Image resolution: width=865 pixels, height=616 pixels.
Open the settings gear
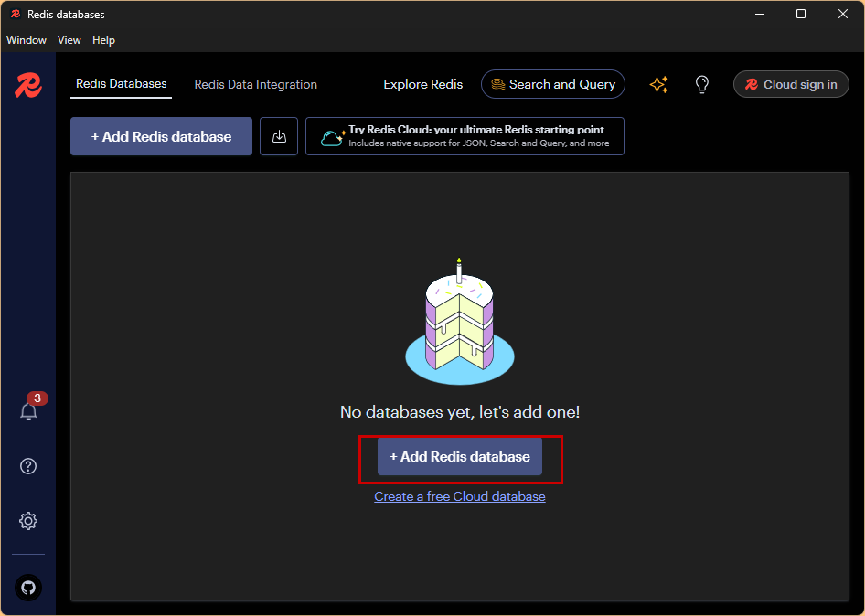click(28, 521)
